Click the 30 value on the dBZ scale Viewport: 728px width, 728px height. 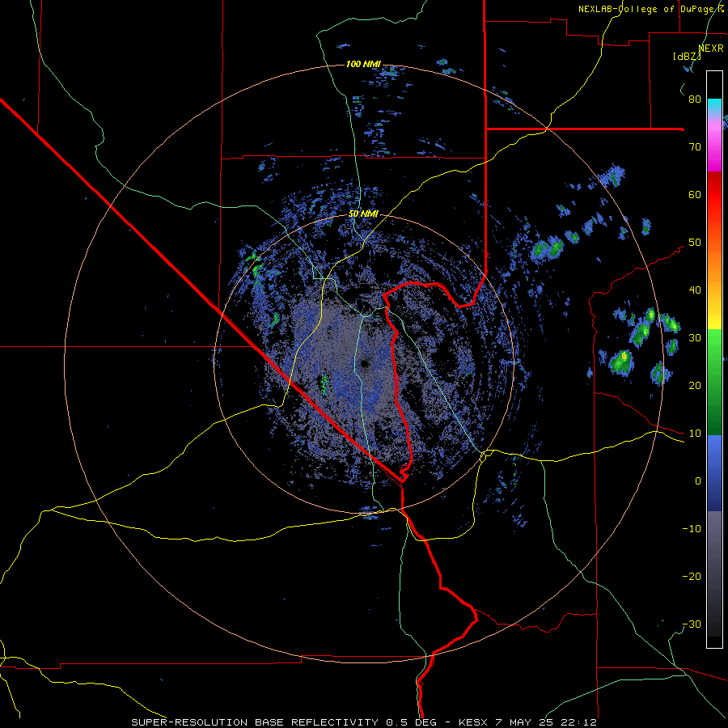click(695, 337)
